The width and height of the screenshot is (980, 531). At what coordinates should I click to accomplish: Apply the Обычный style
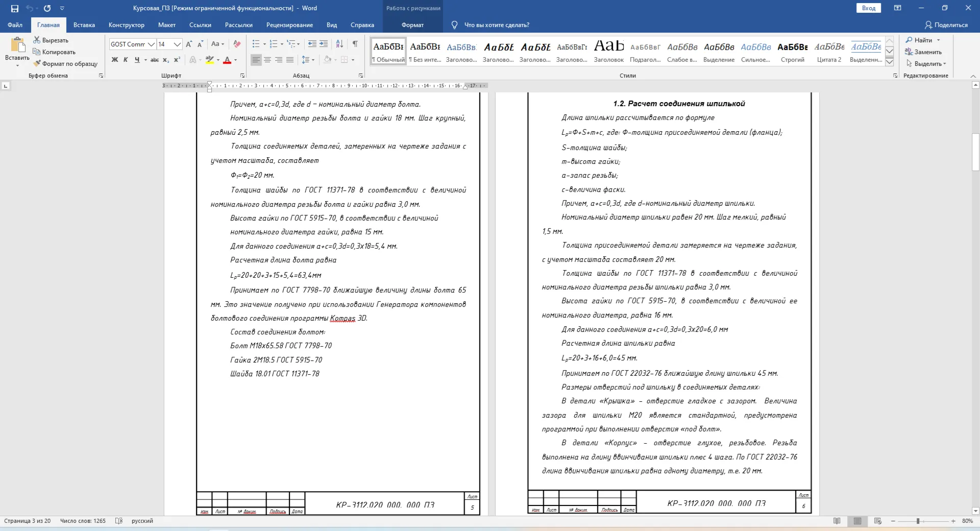point(388,52)
